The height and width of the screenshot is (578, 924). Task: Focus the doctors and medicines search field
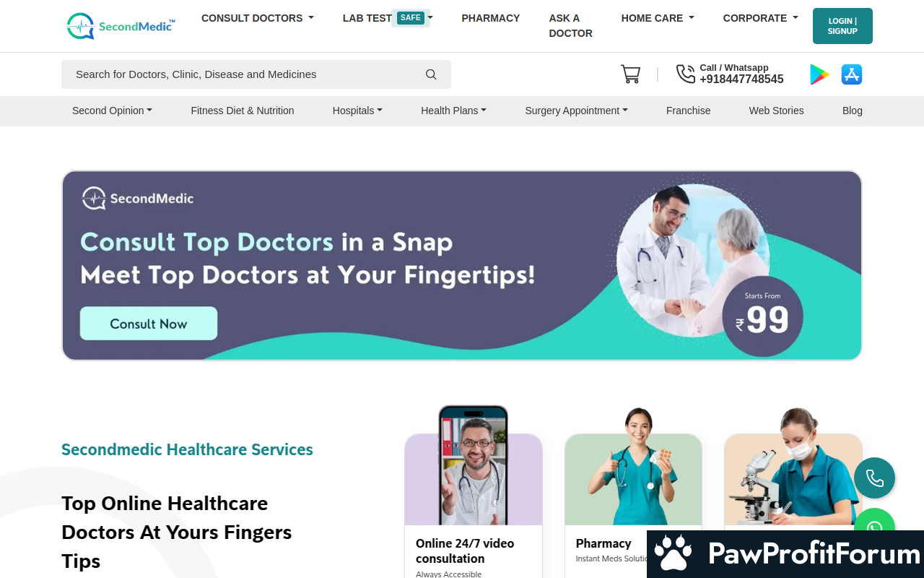coord(256,74)
